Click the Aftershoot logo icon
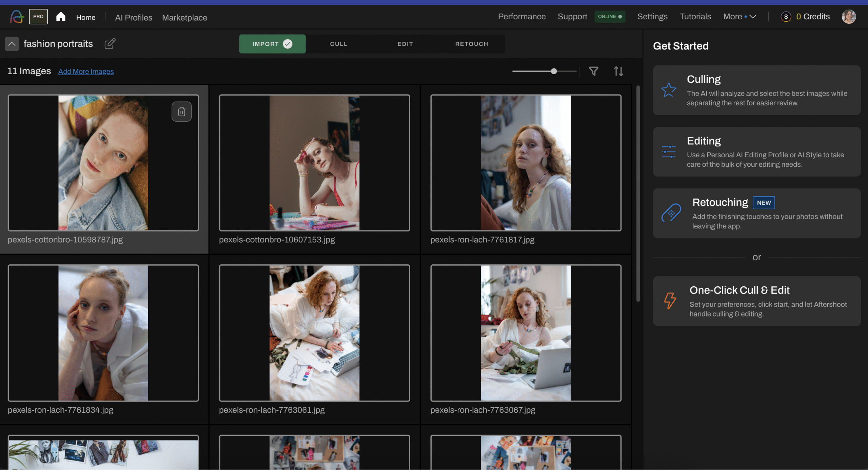Screen dimensions: 868x470 (x=17, y=17)
